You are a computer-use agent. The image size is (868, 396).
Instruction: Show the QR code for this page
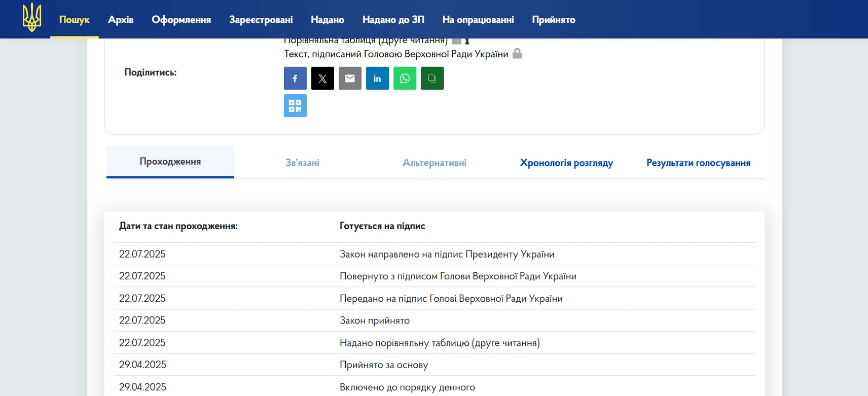coord(295,106)
